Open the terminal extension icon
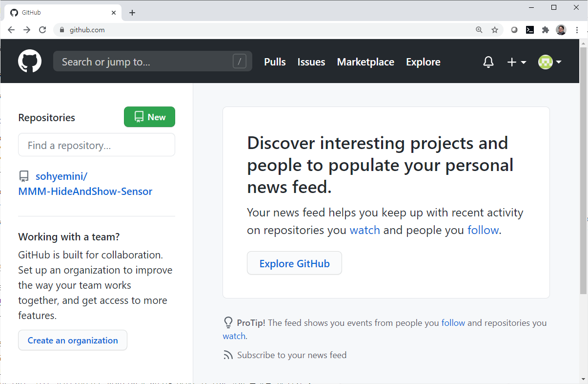Screen dimensions: 588x384 pos(530,30)
